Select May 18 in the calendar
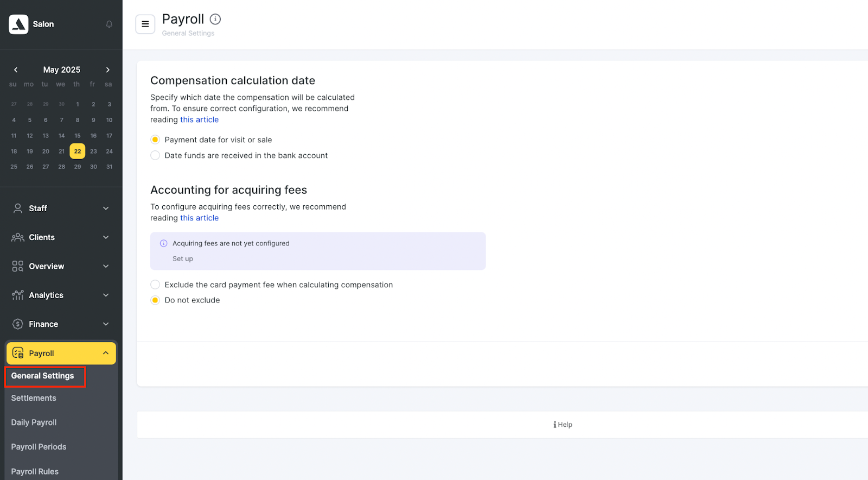The height and width of the screenshot is (480, 868). coord(14,151)
